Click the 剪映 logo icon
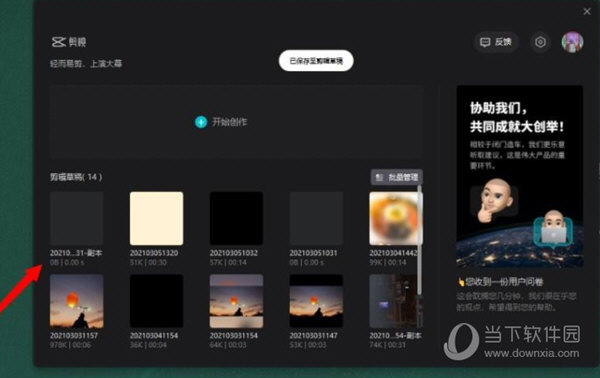 pos(59,42)
